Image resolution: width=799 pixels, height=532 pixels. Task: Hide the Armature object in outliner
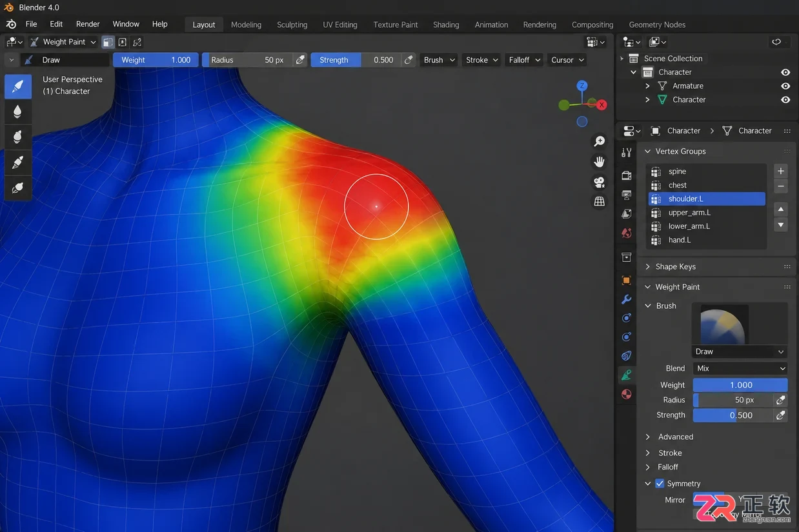click(785, 86)
